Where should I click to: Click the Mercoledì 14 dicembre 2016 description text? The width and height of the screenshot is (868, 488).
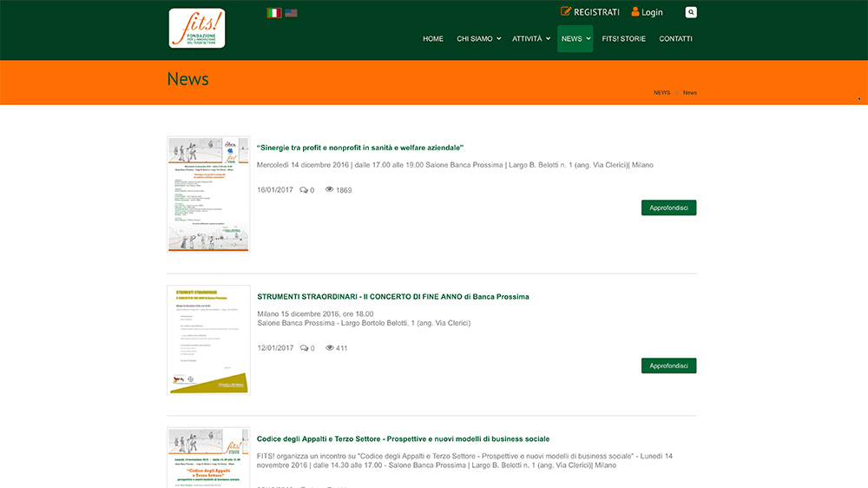click(x=455, y=165)
